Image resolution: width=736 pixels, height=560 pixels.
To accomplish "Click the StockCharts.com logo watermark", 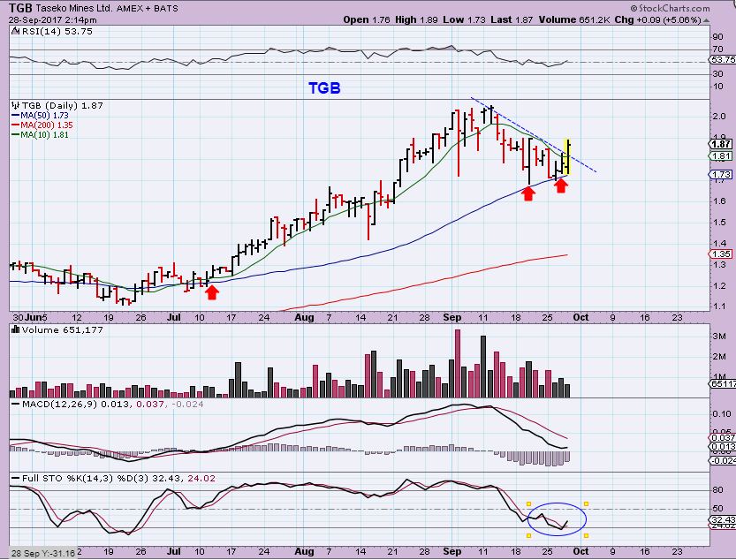I will (680, 7).
